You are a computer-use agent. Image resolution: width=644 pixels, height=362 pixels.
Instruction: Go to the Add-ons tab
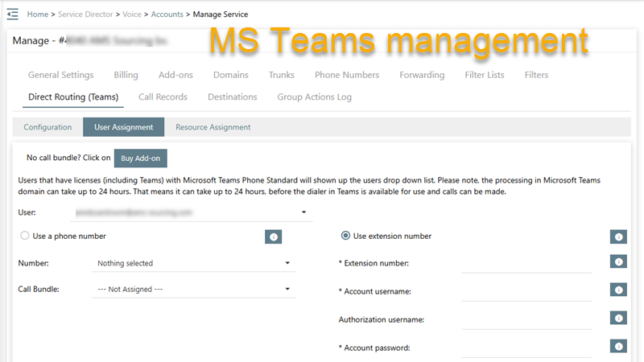point(175,75)
